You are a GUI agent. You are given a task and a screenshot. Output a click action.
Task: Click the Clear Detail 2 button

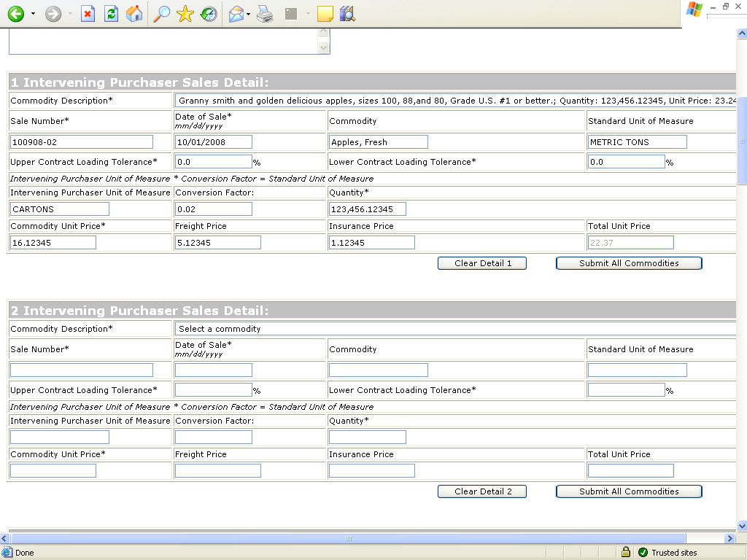click(481, 491)
